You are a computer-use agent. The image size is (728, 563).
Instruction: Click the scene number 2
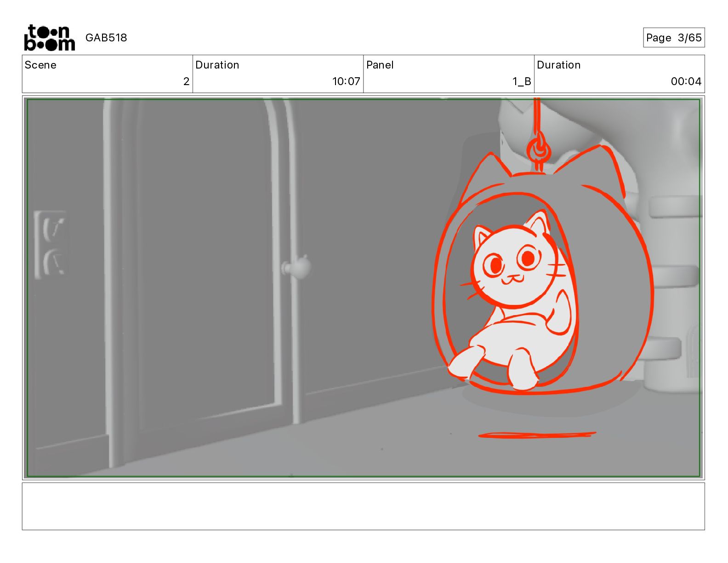coord(186,81)
